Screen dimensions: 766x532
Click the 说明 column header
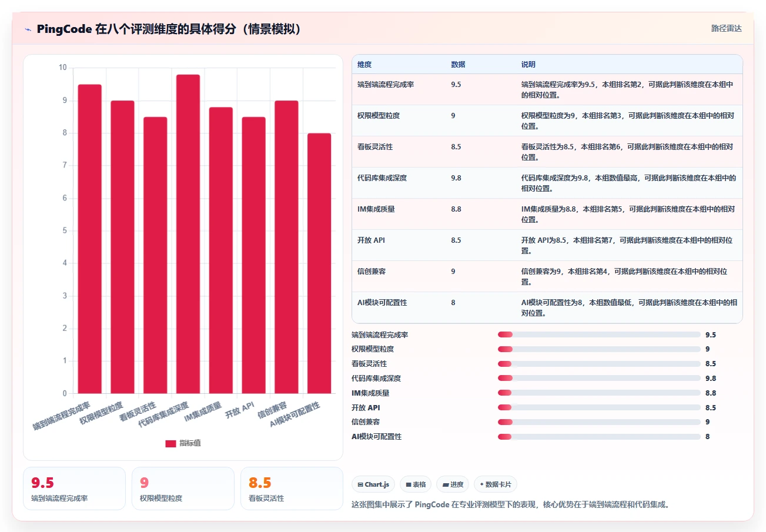click(528, 65)
